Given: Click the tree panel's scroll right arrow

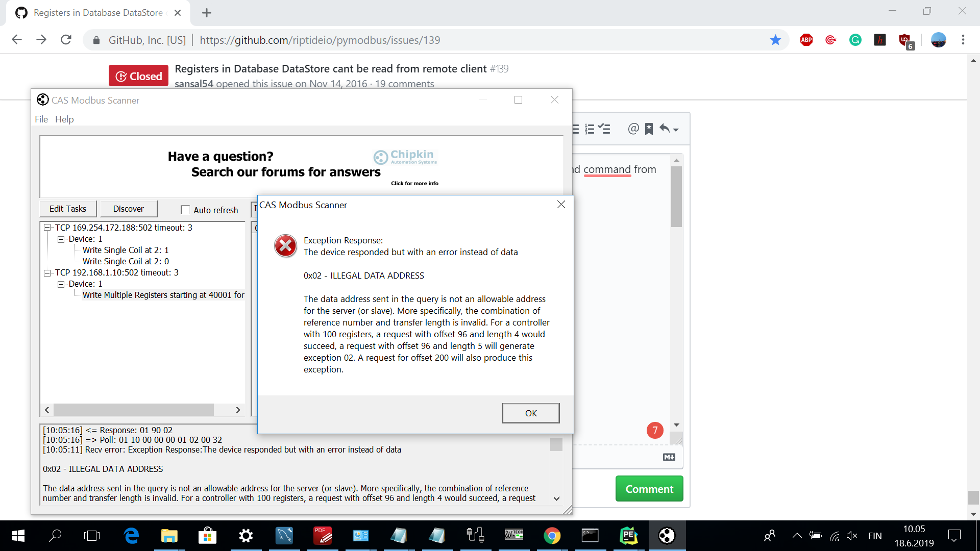Looking at the screenshot, I should click(x=237, y=410).
